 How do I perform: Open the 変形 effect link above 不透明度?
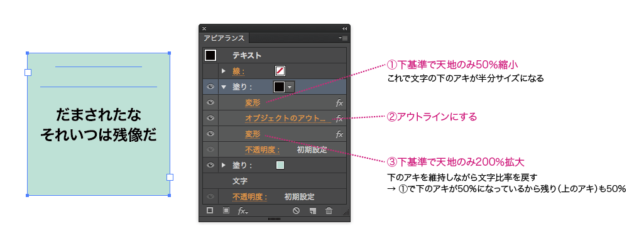[x=253, y=134]
